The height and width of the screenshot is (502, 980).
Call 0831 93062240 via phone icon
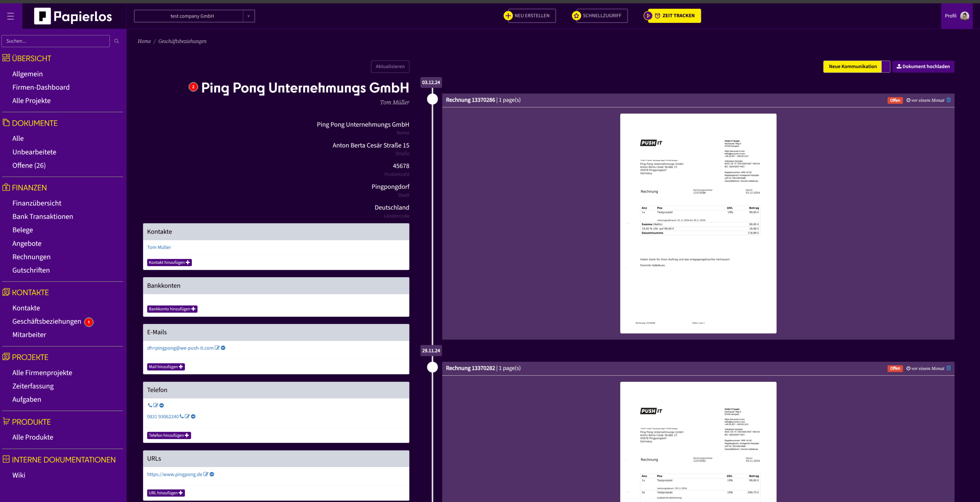pos(181,416)
